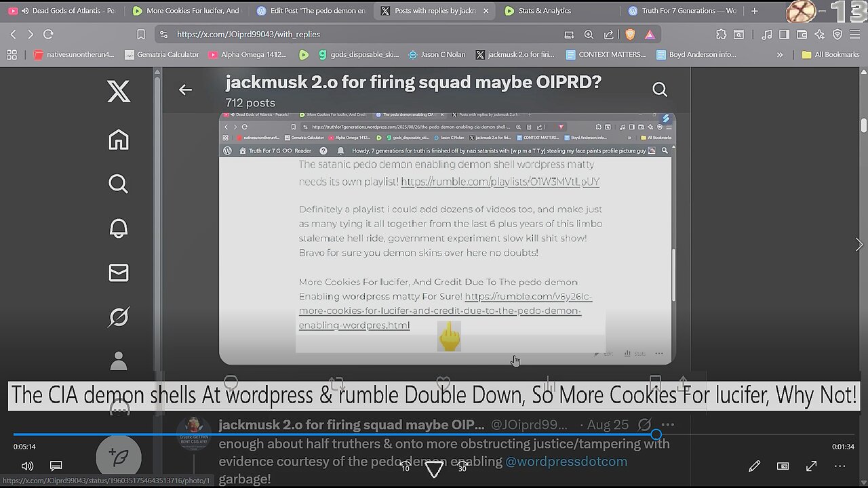Mute the video with the speaker icon
This screenshot has height=488, width=868.
click(27, 466)
